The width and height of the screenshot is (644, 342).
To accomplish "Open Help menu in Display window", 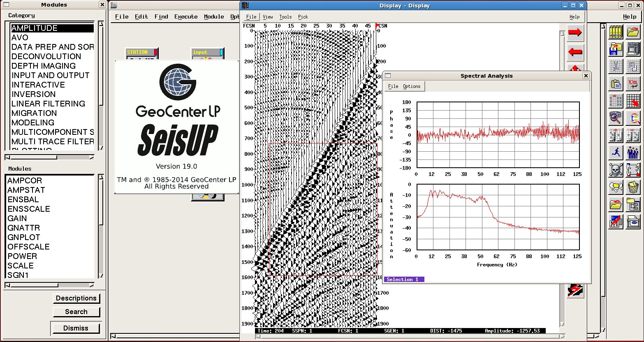I will [x=575, y=17].
